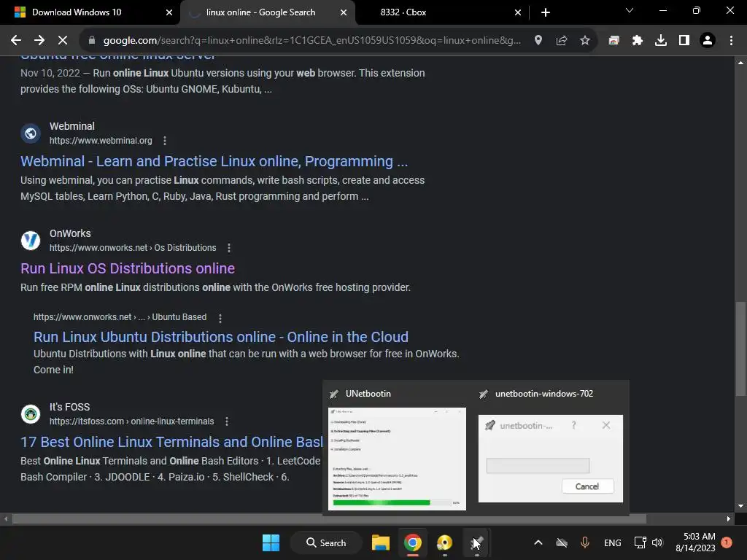Open 17 Best Online Linux Terminals link
This screenshot has width=747, height=560.
pyautogui.click(x=171, y=442)
